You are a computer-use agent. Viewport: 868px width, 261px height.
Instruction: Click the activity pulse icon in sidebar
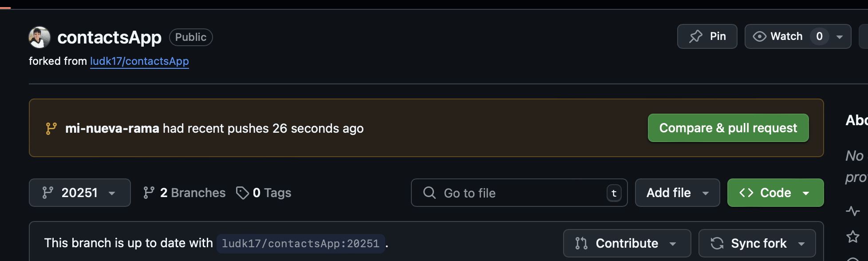tap(852, 211)
